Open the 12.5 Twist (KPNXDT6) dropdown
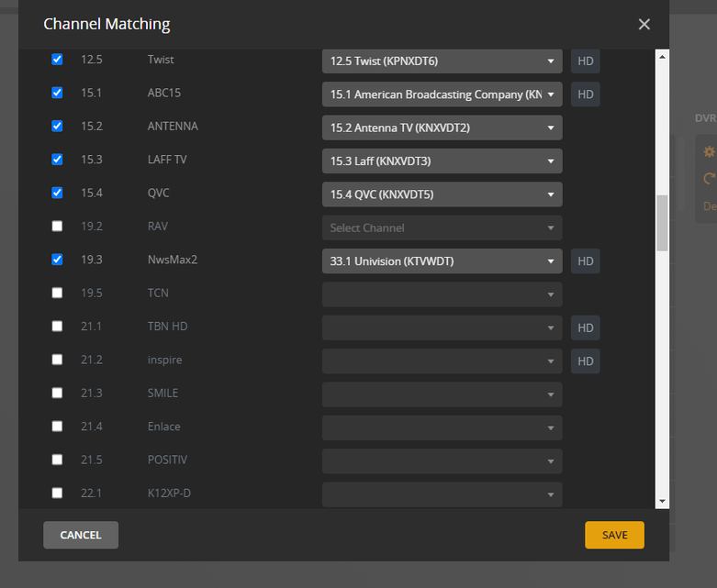The image size is (717, 588). click(442, 61)
